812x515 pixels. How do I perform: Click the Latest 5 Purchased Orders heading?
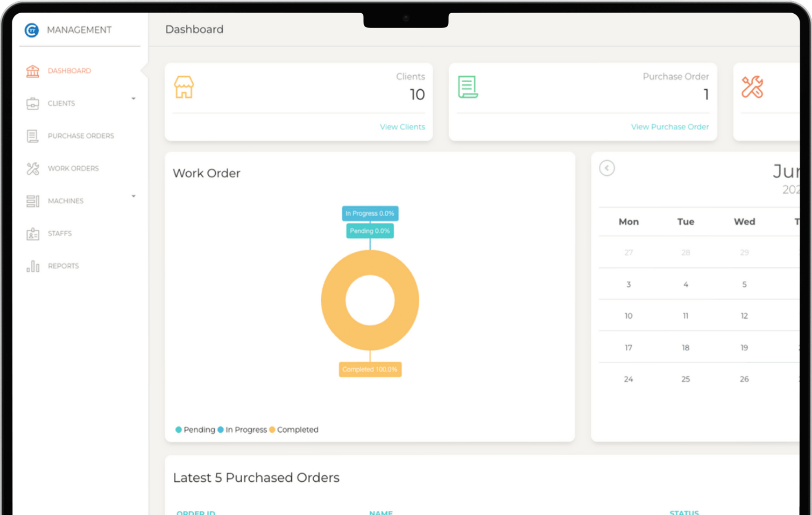coord(256,478)
